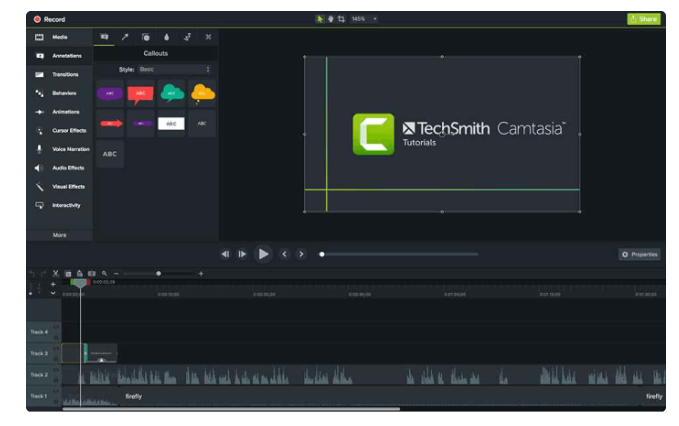The width and height of the screenshot is (679, 426).
Task: Select the red arrow callout
Action: click(111, 123)
